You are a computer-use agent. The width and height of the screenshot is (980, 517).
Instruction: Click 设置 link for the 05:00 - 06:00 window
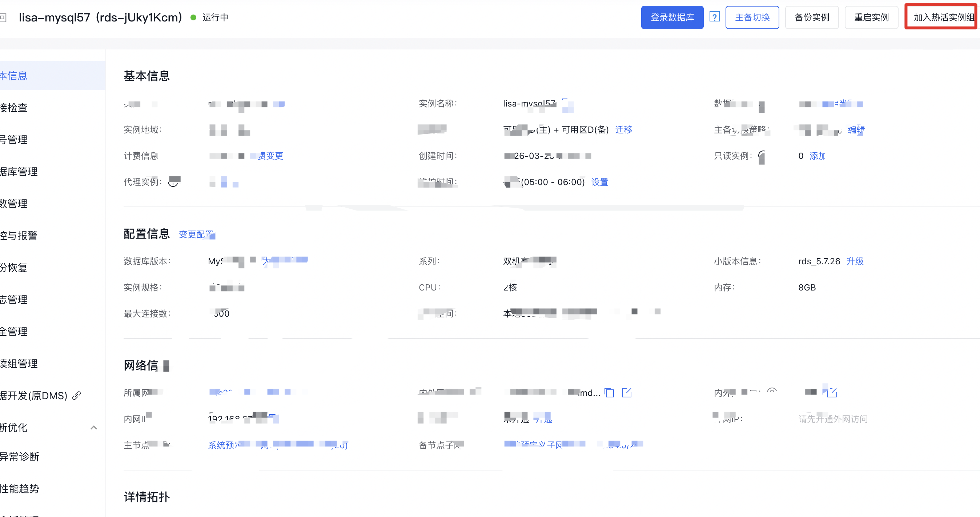pyautogui.click(x=599, y=182)
